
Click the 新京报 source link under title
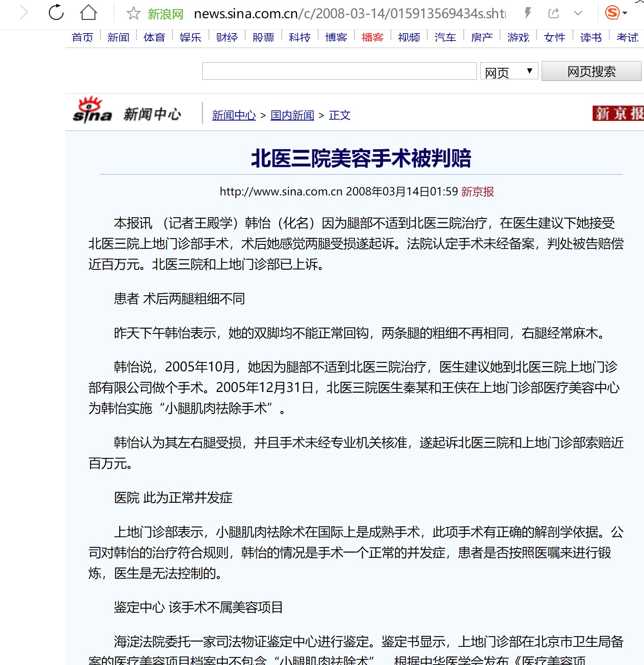pos(477,192)
